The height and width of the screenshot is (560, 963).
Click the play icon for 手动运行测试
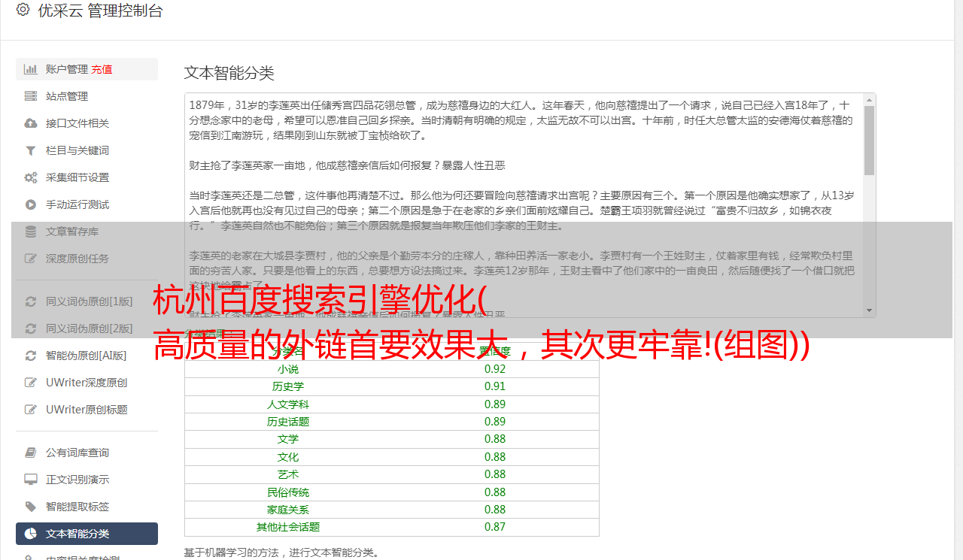[31, 204]
